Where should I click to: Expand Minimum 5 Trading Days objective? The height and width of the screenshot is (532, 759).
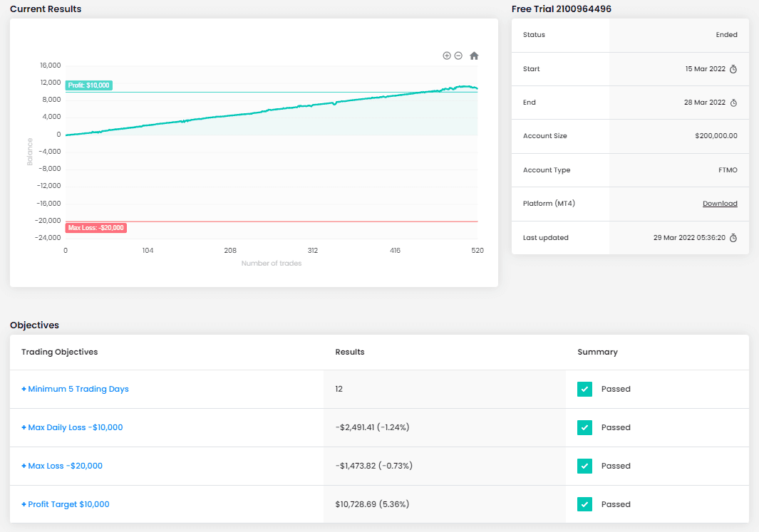75,389
